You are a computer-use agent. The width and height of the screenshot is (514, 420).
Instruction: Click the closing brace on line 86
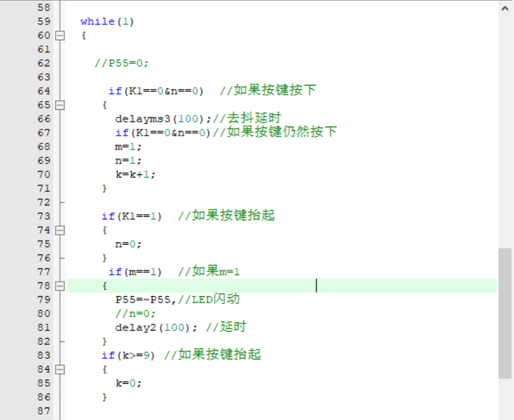104,397
